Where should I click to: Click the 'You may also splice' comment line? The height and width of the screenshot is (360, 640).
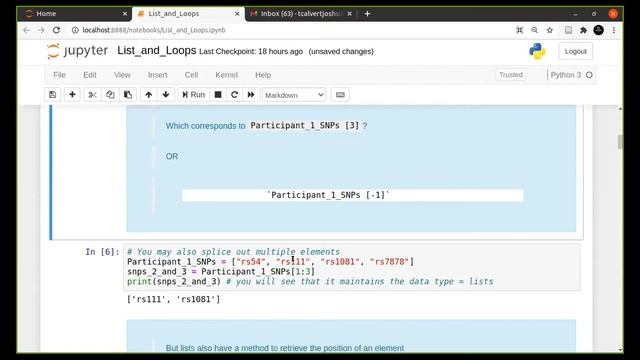tap(233, 252)
